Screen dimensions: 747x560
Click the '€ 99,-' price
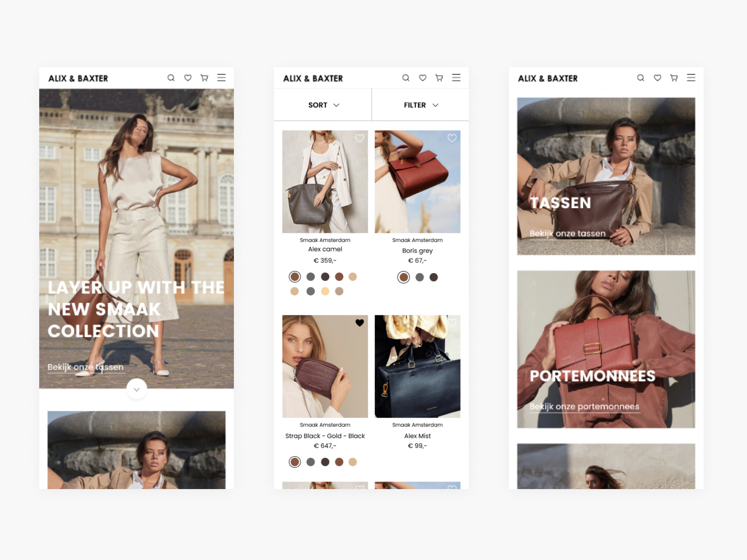click(417, 446)
